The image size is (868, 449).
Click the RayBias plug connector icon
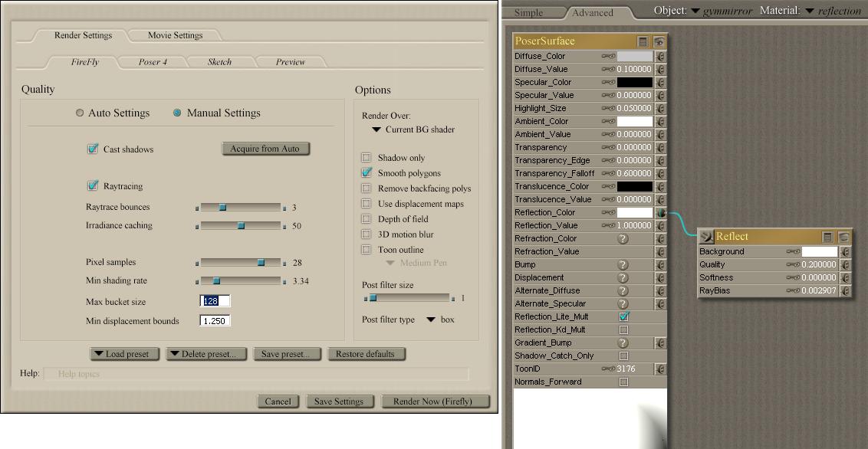coord(845,291)
